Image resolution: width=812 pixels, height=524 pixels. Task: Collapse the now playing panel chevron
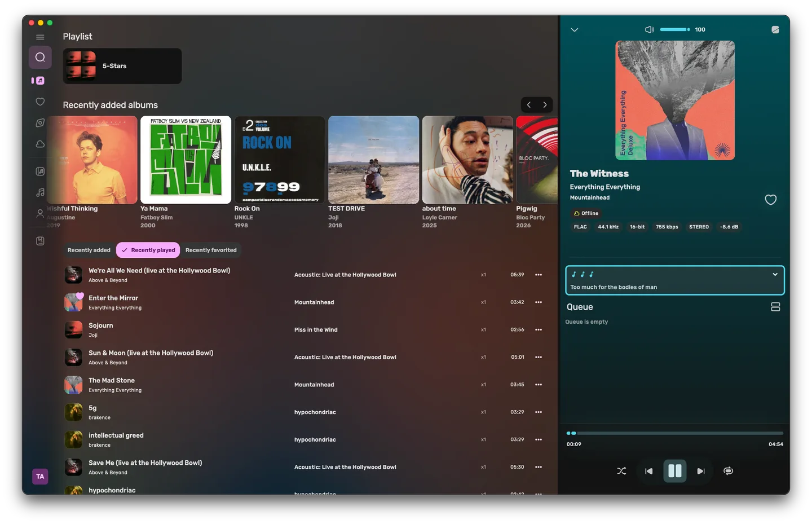point(575,30)
